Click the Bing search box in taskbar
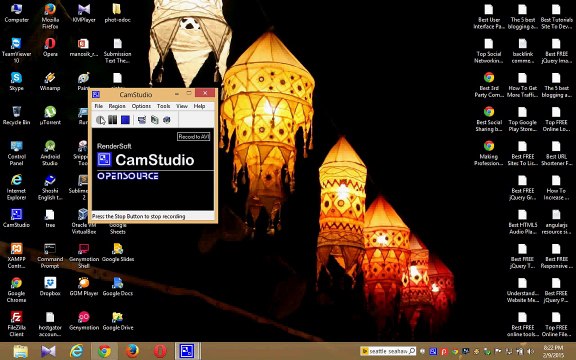 tap(388, 351)
